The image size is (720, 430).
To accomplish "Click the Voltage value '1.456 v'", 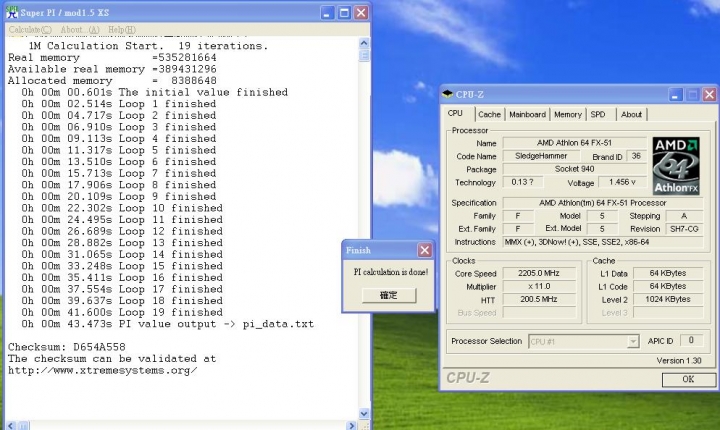I will click(622, 182).
